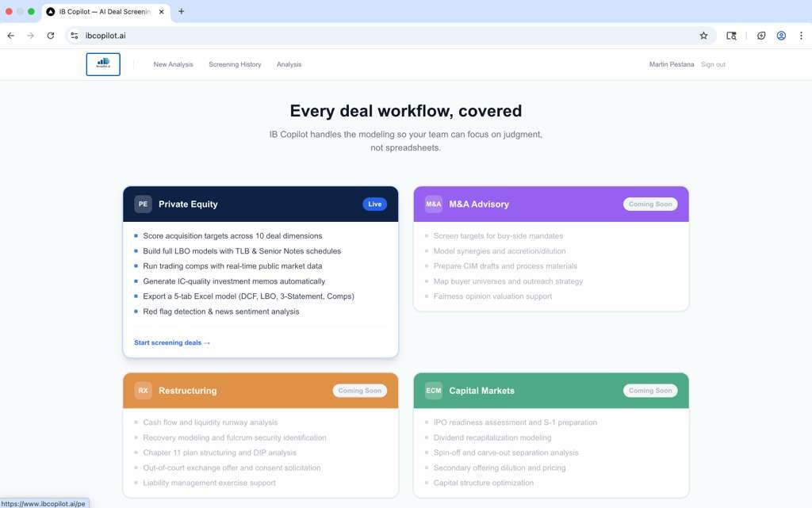Click Sign out link
The image size is (812, 508).
(713, 65)
